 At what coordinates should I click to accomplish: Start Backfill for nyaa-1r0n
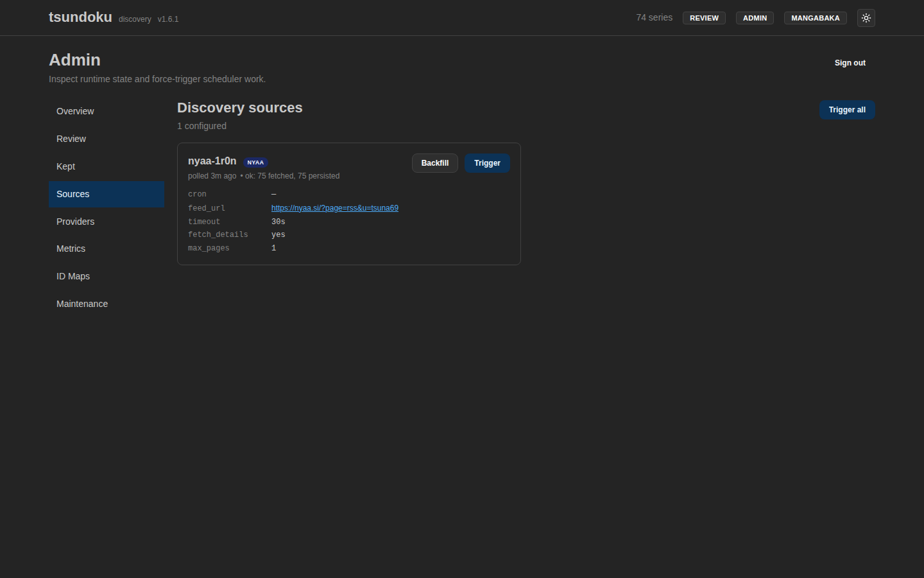click(x=434, y=163)
